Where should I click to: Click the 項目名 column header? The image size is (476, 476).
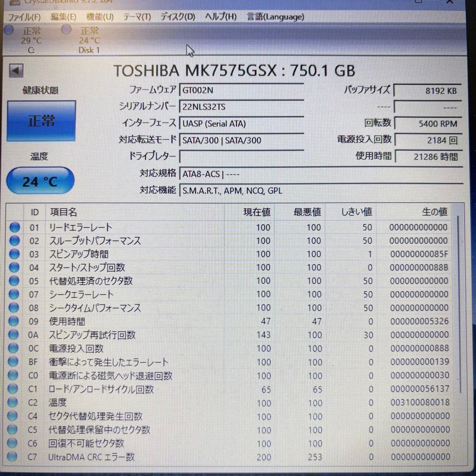pos(135,212)
